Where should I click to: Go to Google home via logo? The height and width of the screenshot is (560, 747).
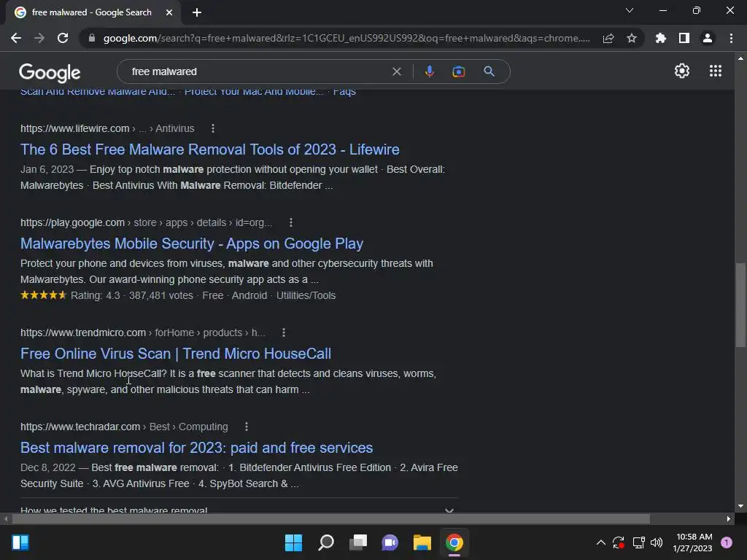pos(50,72)
